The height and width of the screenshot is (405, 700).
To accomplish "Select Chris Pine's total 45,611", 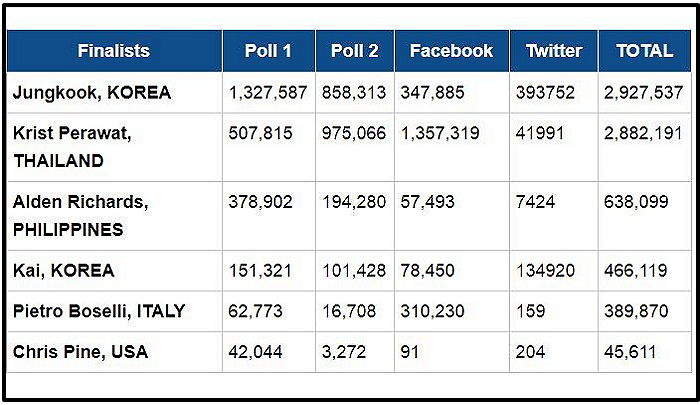I will (x=630, y=352).
